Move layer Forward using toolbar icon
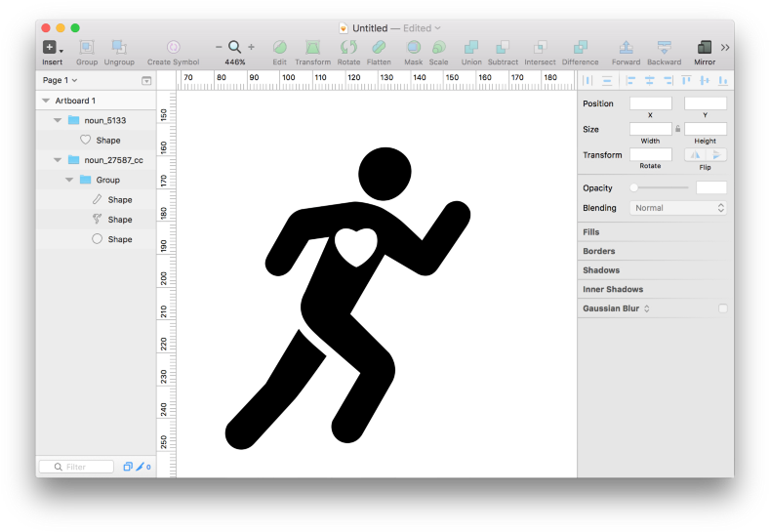The image size is (769, 532). (626, 47)
